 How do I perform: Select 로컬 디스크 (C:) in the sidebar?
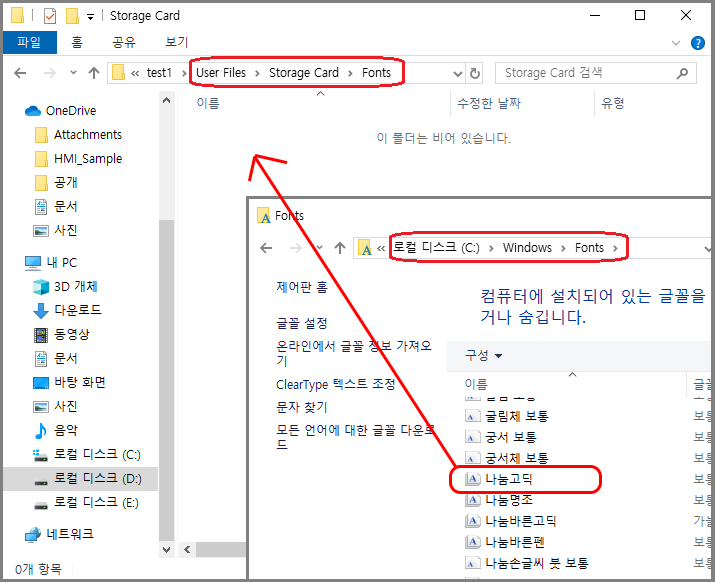pos(87,454)
